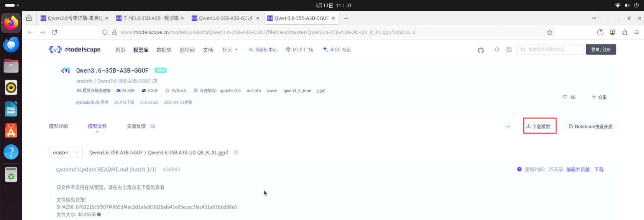
Task: Click unsloth in the model path
Action: pyautogui.click(x=84, y=81)
